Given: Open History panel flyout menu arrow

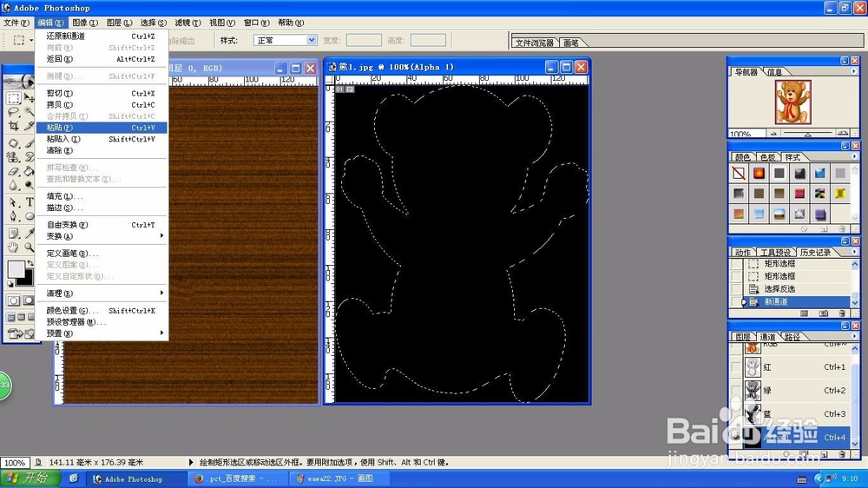Looking at the screenshot, I should tap(853, 252).
